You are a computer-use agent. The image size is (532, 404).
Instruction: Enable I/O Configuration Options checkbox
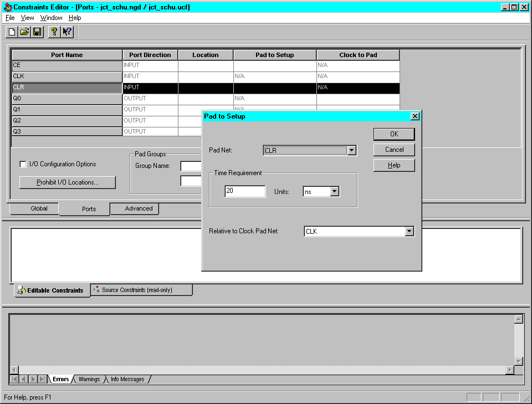[x=23, y=164]
